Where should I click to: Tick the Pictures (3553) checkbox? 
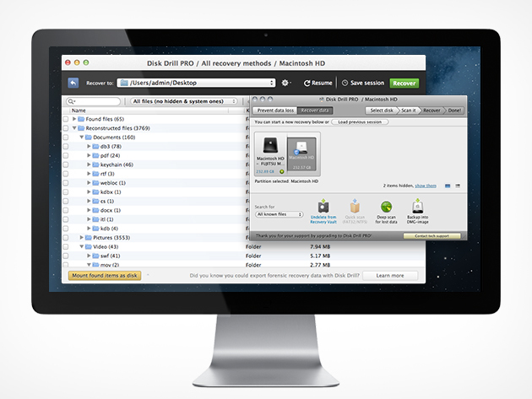point(66,238)
